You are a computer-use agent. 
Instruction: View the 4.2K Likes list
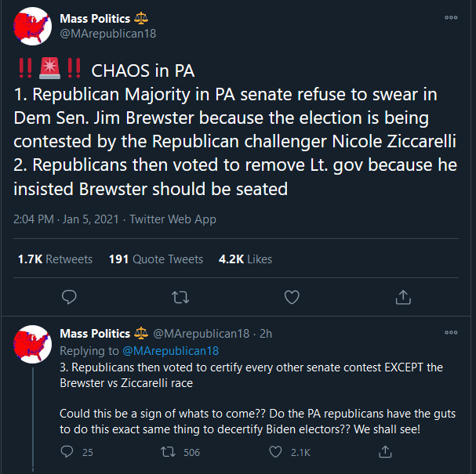[x=245, y=259]
